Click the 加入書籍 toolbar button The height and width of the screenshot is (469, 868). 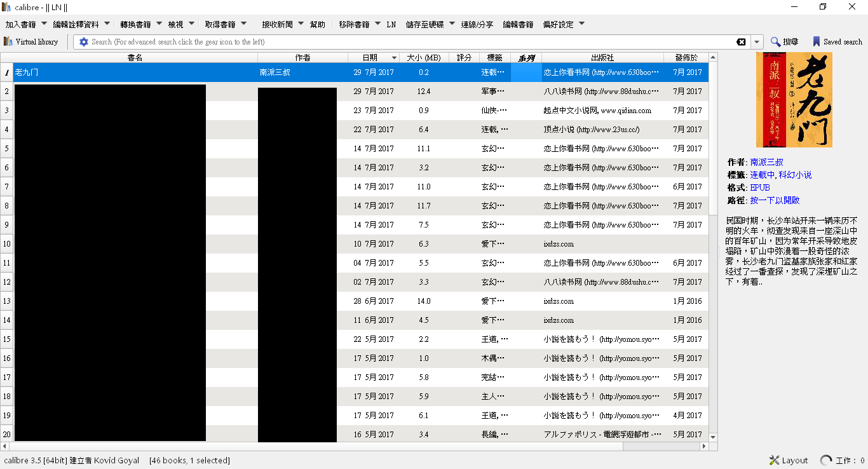(x=20, y=25)
